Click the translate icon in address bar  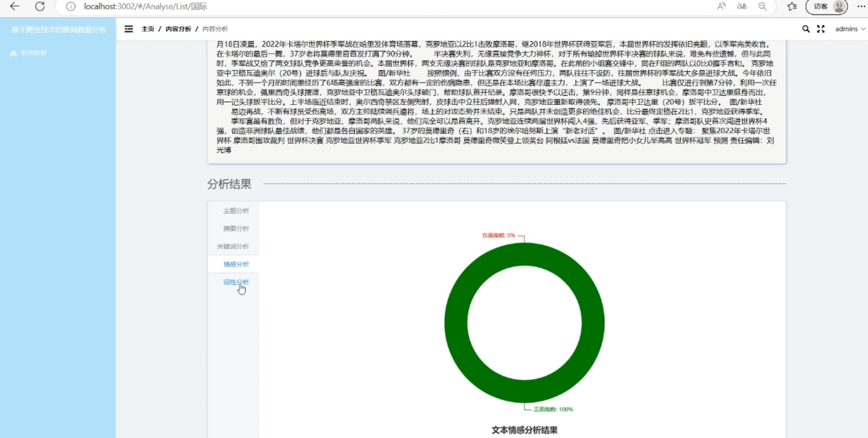coord(742,6)
